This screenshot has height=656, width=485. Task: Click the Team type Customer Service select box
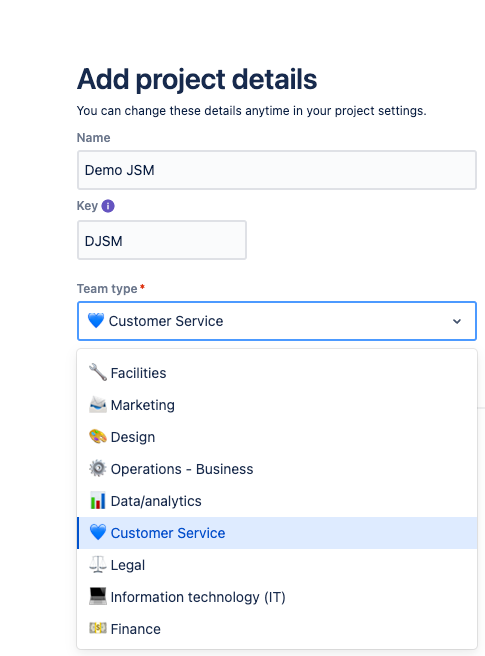[277, 321]
